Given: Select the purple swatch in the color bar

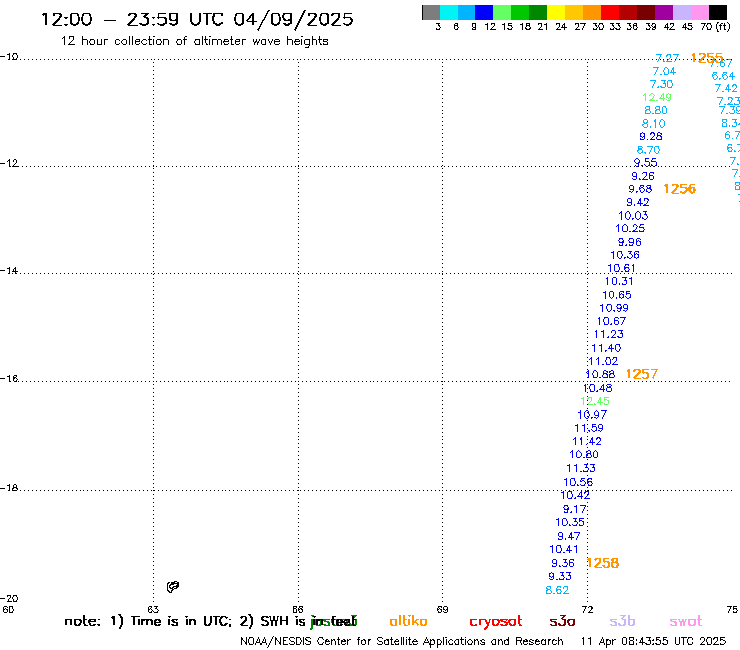Looking at the screenshot, I should (664, 12).
